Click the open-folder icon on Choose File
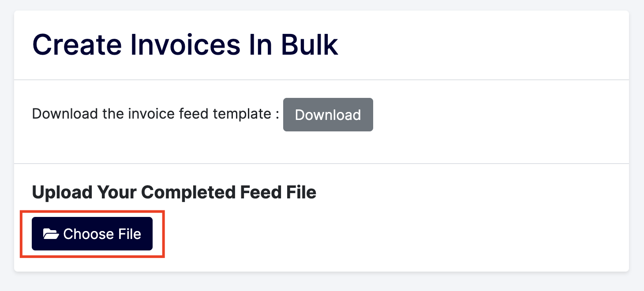 click(51, 234)
